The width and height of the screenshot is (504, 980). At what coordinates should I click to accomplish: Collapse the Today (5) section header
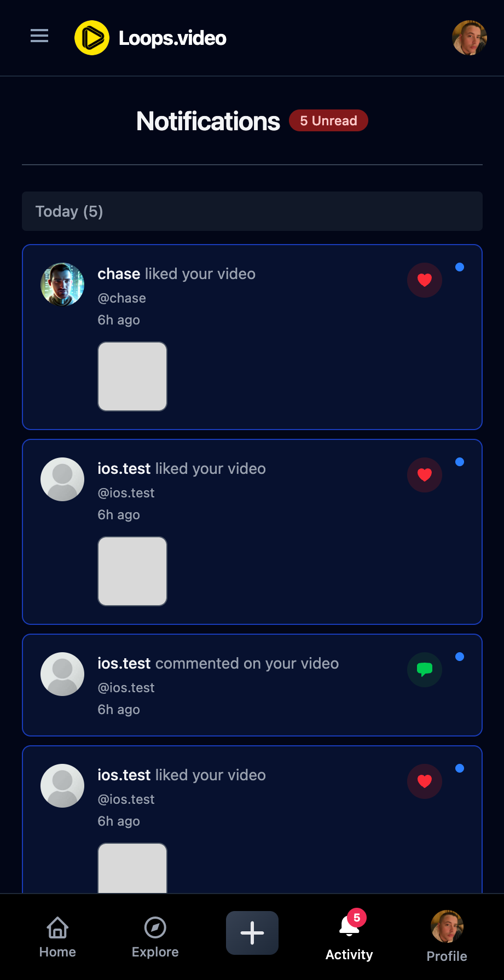coord(252,211)
